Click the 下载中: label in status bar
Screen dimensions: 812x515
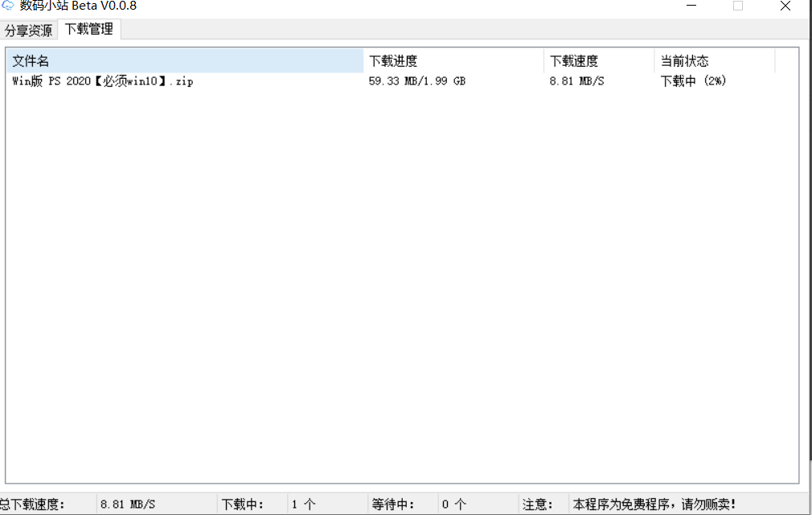pos(243,504)
